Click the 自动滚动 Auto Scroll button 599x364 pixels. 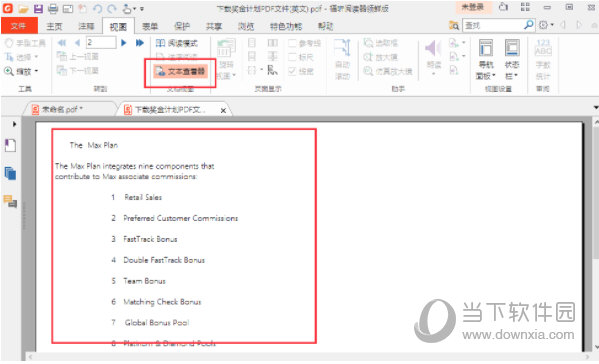[342, 59]
